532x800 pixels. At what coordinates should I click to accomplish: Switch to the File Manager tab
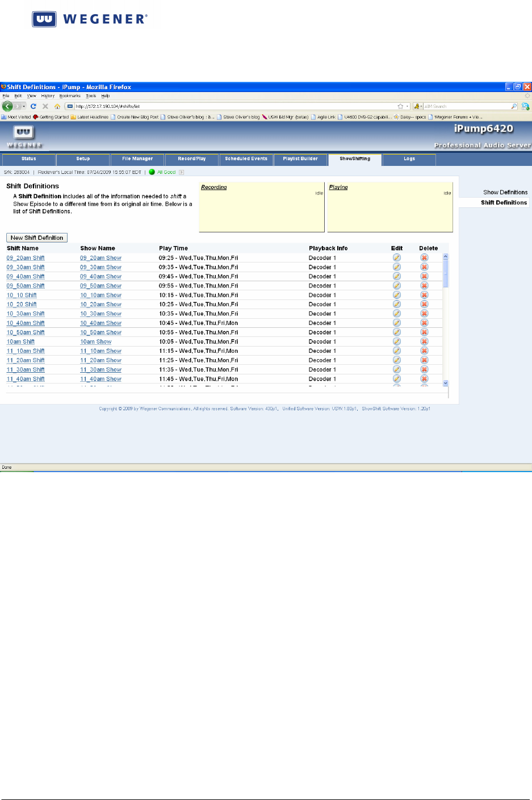[137, 159]
